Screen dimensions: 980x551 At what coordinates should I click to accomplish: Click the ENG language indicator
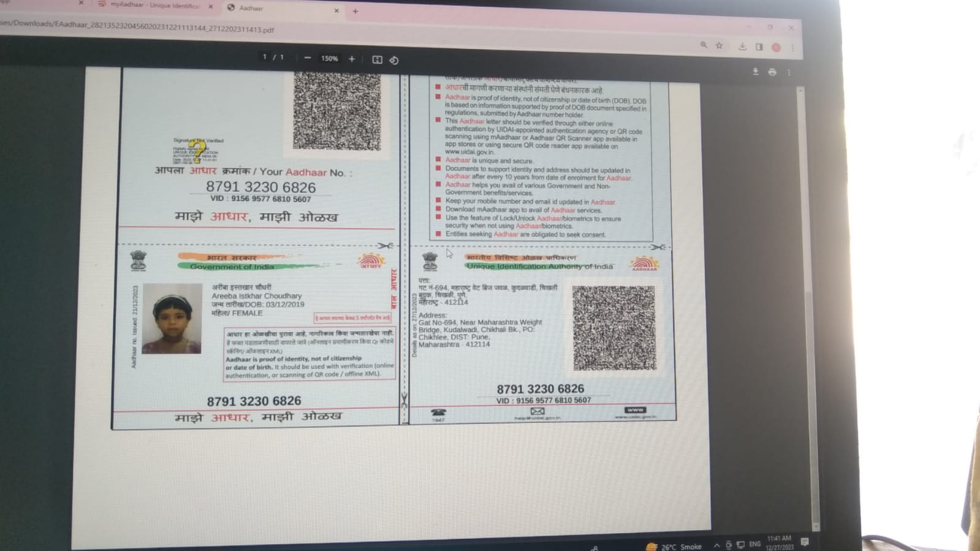[x=754, y=544]
